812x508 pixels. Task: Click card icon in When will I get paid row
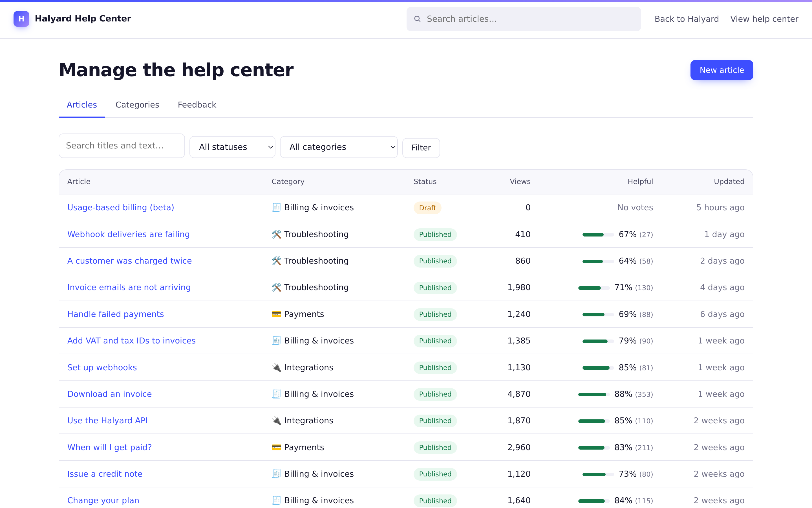coord(276,448)
